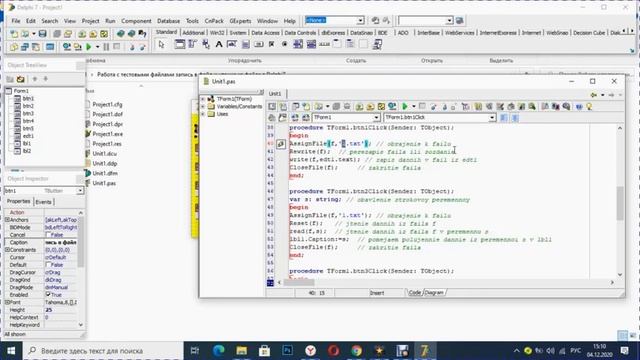Open the Component menu
This screenshot has width=640, height=360.
pos(136,21)
